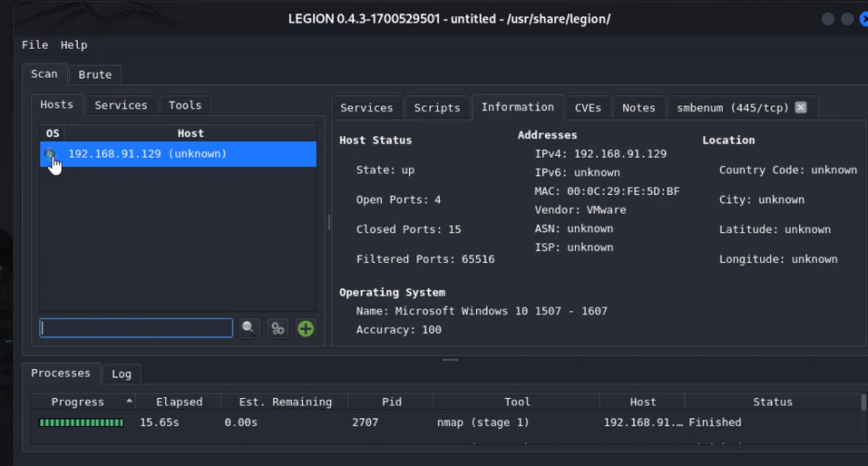
Task: Sort processes by Progress column header
Action: tap(83, 402)
